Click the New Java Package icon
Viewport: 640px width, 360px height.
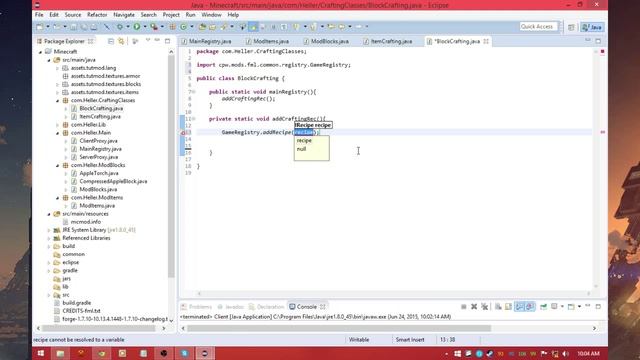[173, 27]
